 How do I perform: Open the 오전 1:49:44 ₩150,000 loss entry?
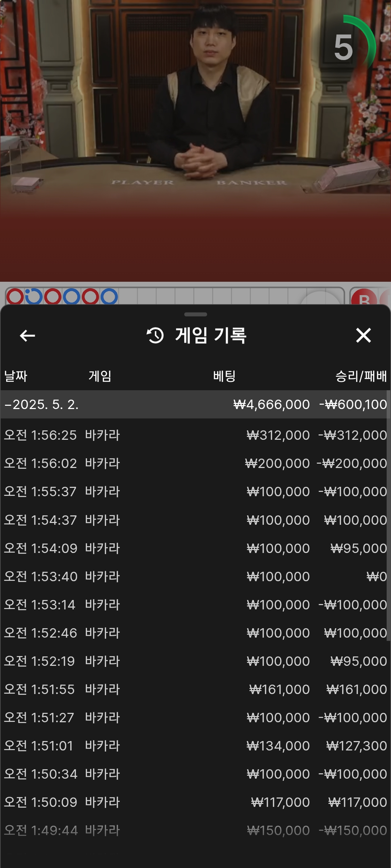click(195, 830)
